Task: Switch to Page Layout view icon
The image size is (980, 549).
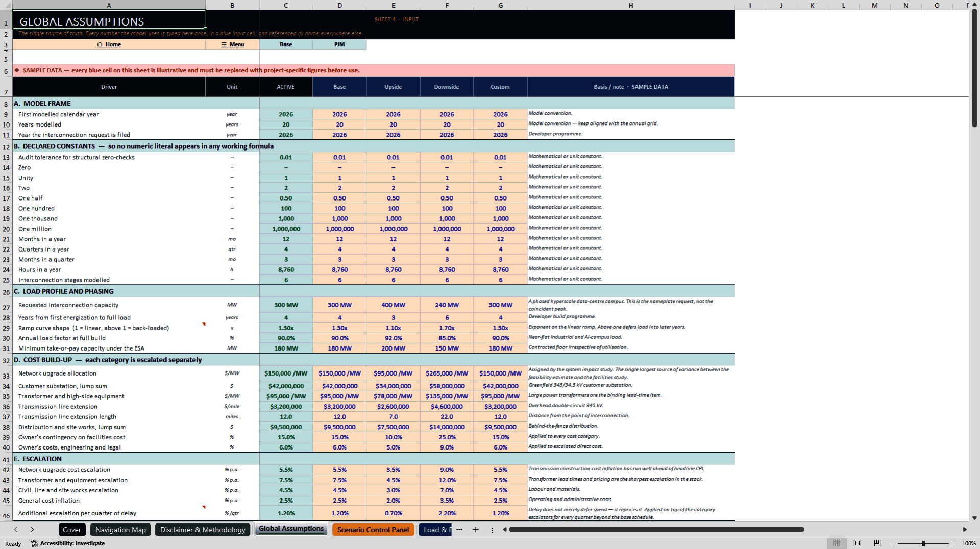Action: tap(857, 543)
